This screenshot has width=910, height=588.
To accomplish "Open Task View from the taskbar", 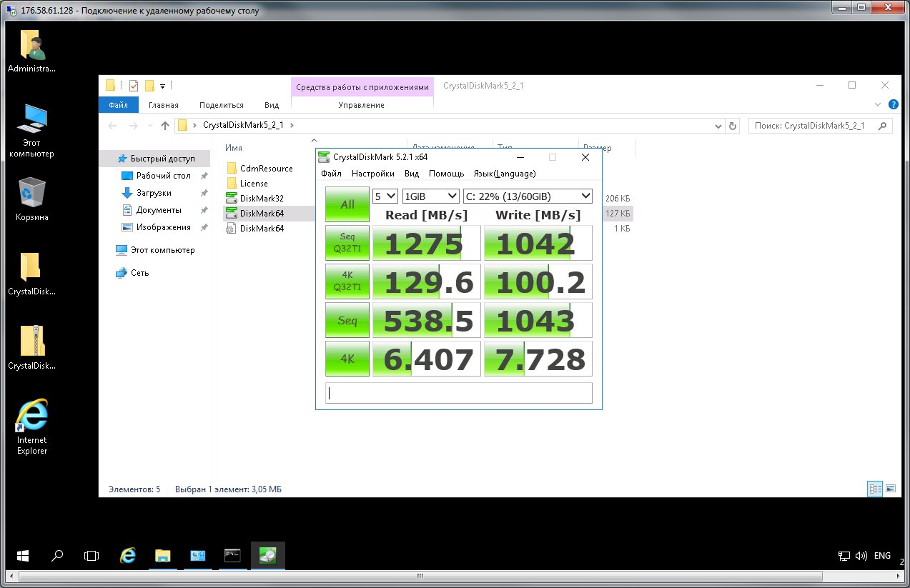I will click(x=91, y=555).
